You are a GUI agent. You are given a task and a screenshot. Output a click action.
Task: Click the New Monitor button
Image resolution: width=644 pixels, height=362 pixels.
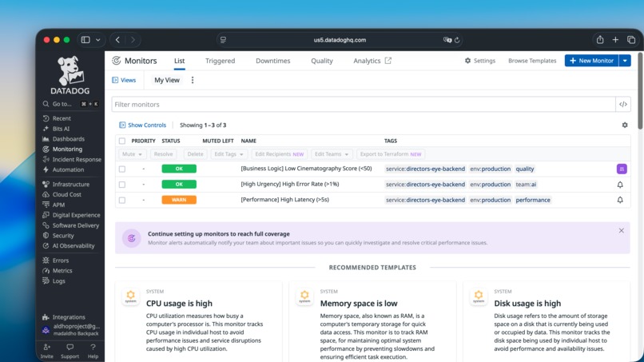(x=591, y=61)
